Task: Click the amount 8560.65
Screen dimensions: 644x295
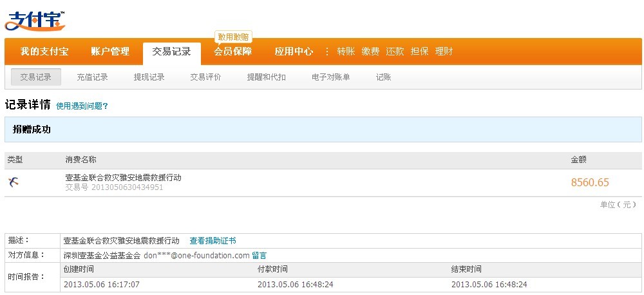Action: (590, 182)
